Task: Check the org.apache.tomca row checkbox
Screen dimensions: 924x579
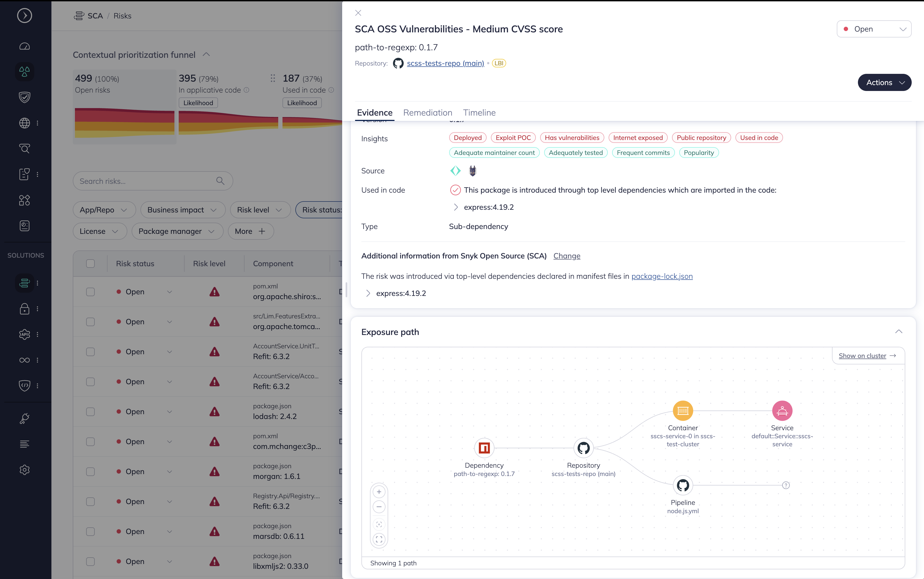Action: pos(90,322)
